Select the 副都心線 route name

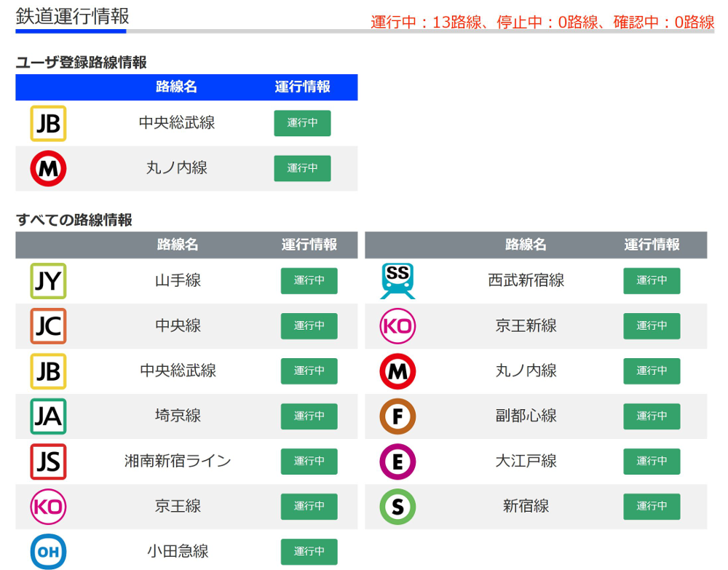pos(526,416)
